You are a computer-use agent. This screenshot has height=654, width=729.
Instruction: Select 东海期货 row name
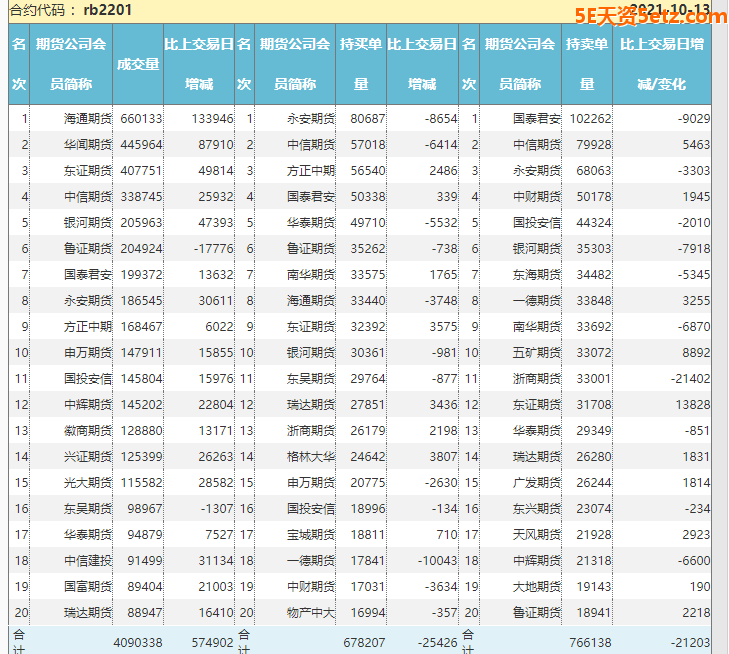tap(537, 275)
